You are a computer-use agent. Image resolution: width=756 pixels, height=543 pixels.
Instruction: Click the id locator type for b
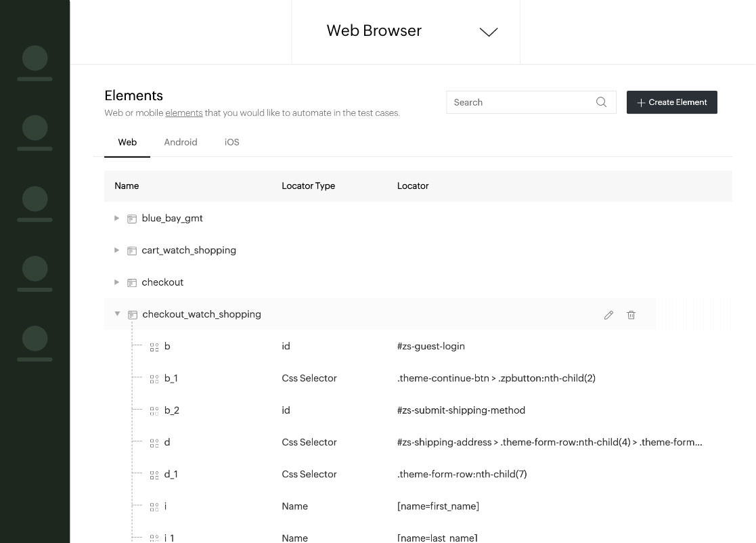[x=286, y=346]
